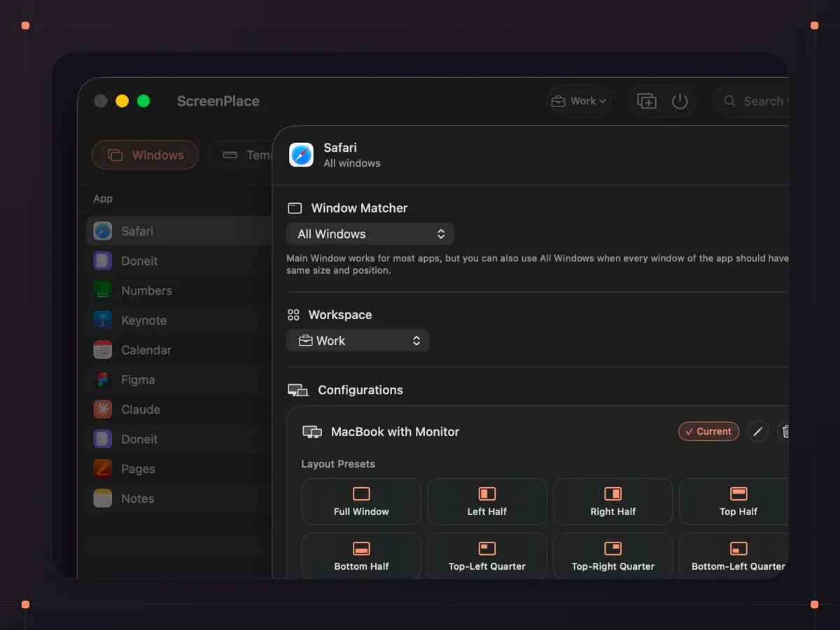
Task: Click the Safari compass icon in the sidebar
Action: point(103,231)
